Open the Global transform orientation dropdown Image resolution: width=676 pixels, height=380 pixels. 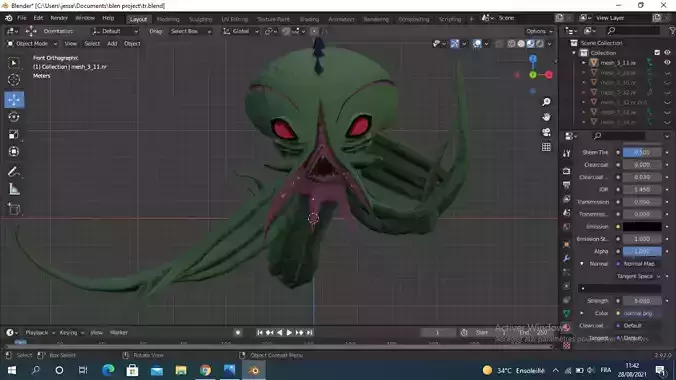click(x=241, y=31)
